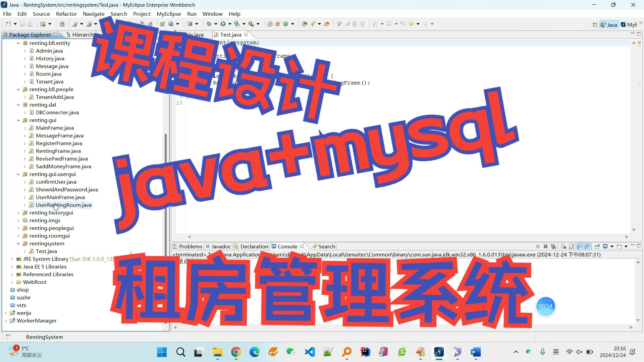Expand JRE System Library node

(12, 259)
